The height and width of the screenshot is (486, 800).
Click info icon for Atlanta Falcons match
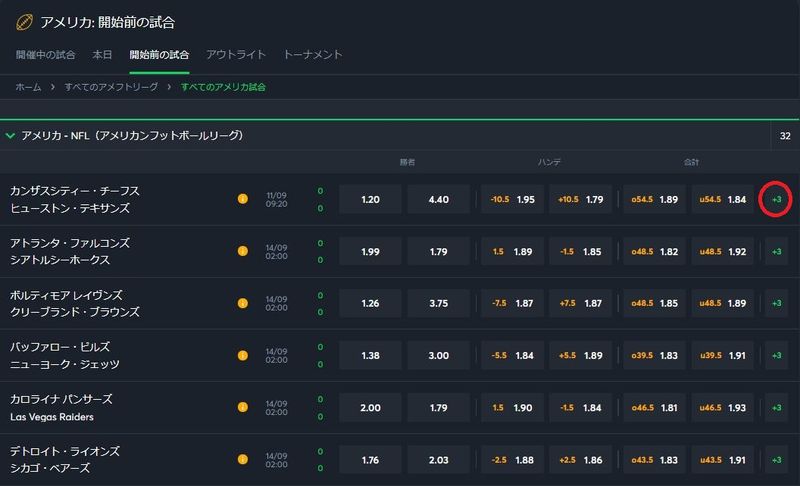point(242,251)
